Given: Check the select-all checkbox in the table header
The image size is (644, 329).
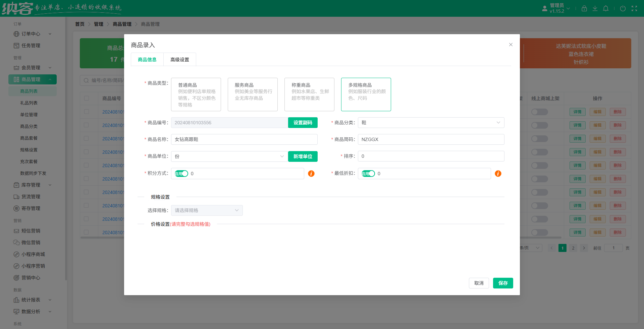Looking at the screenshot, I should click(x=87, y=98).
